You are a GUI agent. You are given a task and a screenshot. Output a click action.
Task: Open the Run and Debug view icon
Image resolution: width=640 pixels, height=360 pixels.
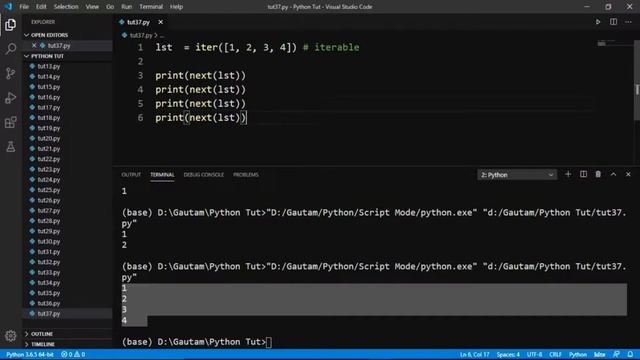pos(11,98)
